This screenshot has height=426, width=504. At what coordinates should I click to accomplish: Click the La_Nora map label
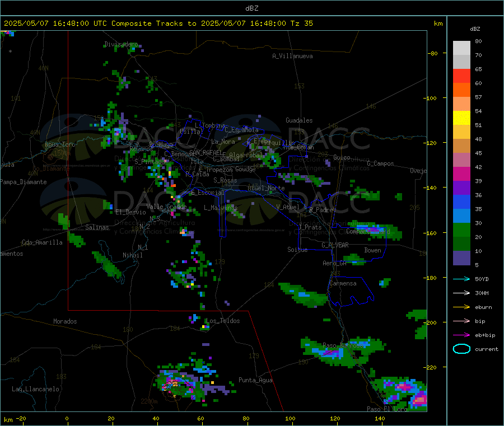click(x=223, y=142)
